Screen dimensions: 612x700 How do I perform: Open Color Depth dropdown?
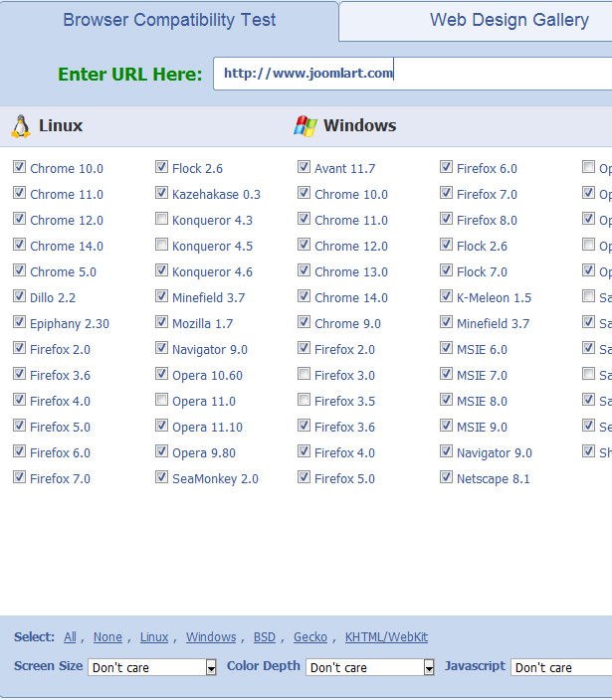370,667
